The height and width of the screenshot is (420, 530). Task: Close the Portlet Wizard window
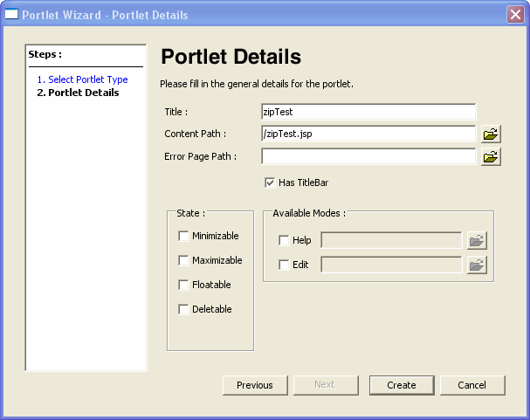pos(515,15)
